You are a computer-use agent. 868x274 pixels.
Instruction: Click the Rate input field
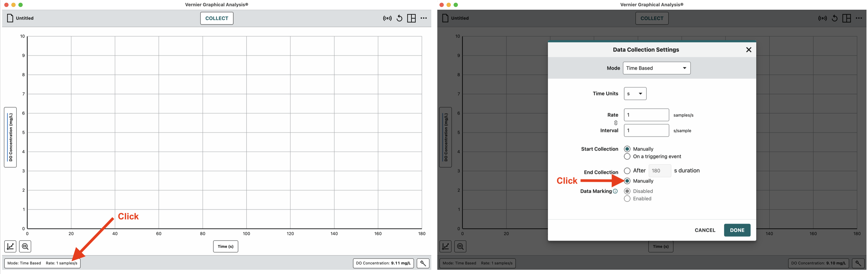point(646,115)
